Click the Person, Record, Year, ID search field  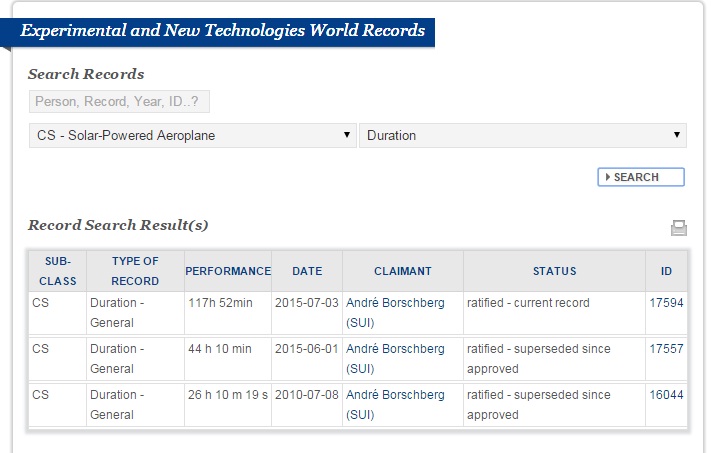pos(119,101)
